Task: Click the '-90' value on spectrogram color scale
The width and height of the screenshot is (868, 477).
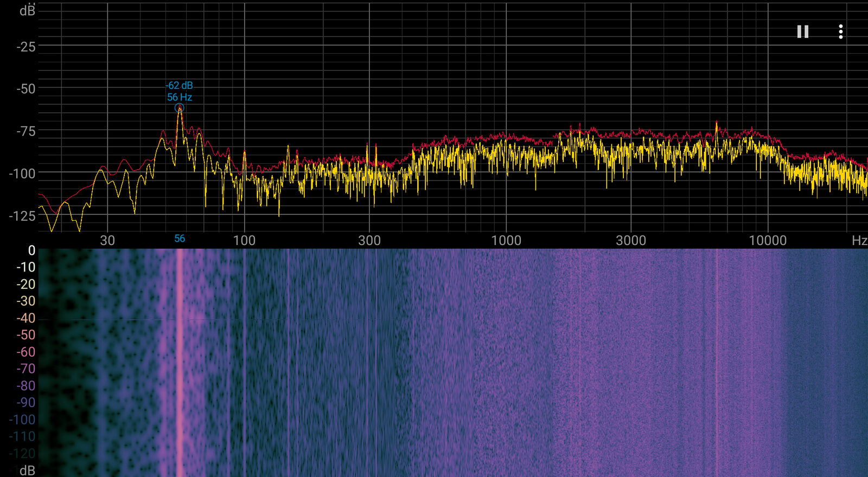Action: coord(26,403)
